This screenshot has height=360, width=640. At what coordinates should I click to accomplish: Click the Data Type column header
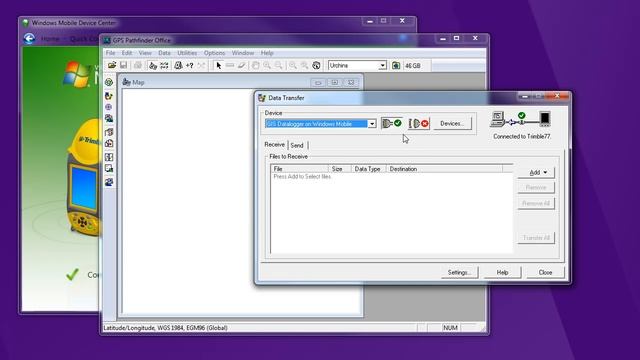368,169
